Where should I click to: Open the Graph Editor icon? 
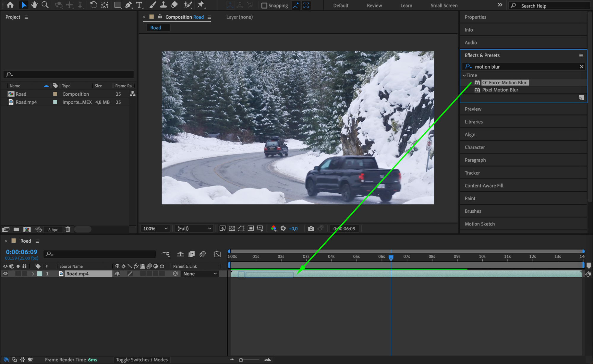click(x=217, y=254)
